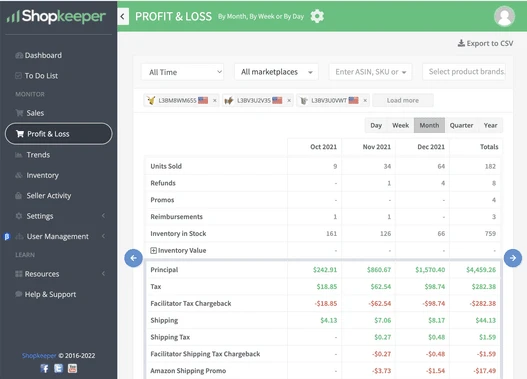Open the Twitter icon in footer
Viewport: 527px width, 379px height.
pos(58,369)
